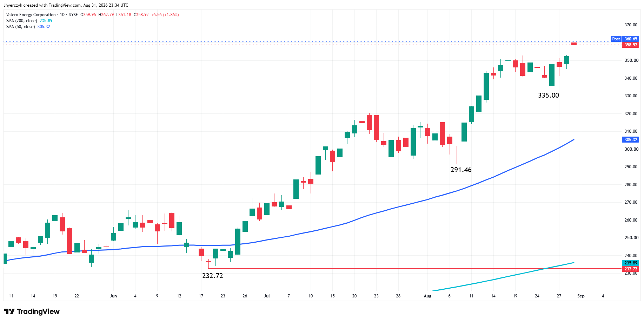Click the Jul label on time axis

(x=267, y=296)
